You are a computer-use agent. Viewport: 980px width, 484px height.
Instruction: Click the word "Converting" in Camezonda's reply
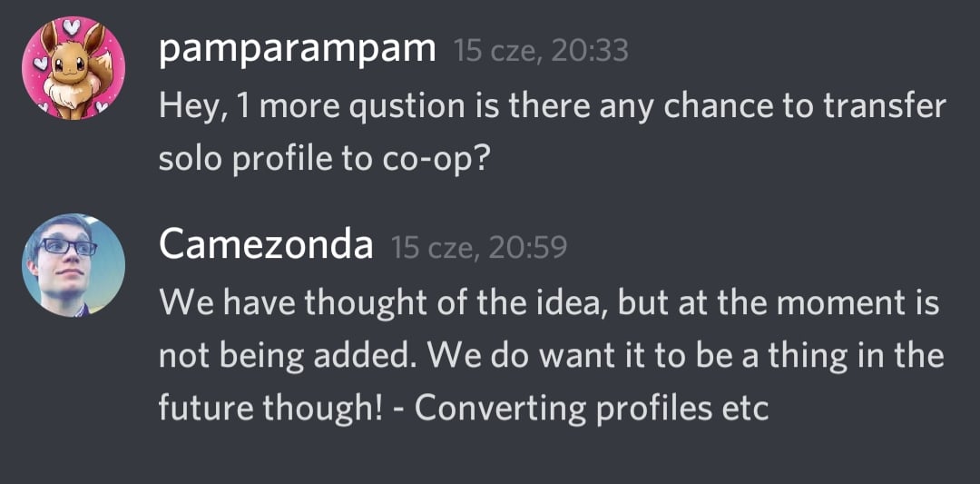[501, 410]
